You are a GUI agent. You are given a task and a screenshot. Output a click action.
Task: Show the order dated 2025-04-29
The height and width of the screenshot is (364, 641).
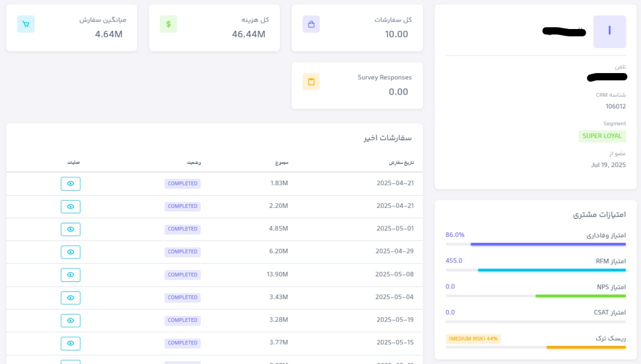tap(71, 252)
